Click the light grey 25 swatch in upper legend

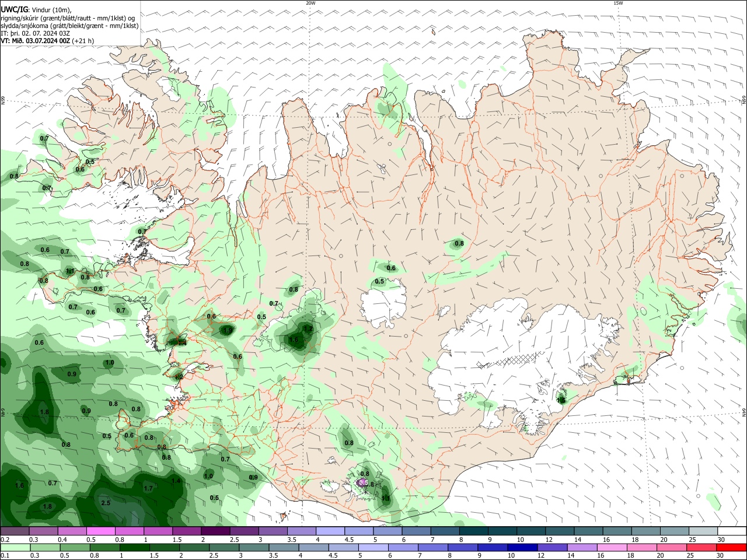tap(703, 531)
